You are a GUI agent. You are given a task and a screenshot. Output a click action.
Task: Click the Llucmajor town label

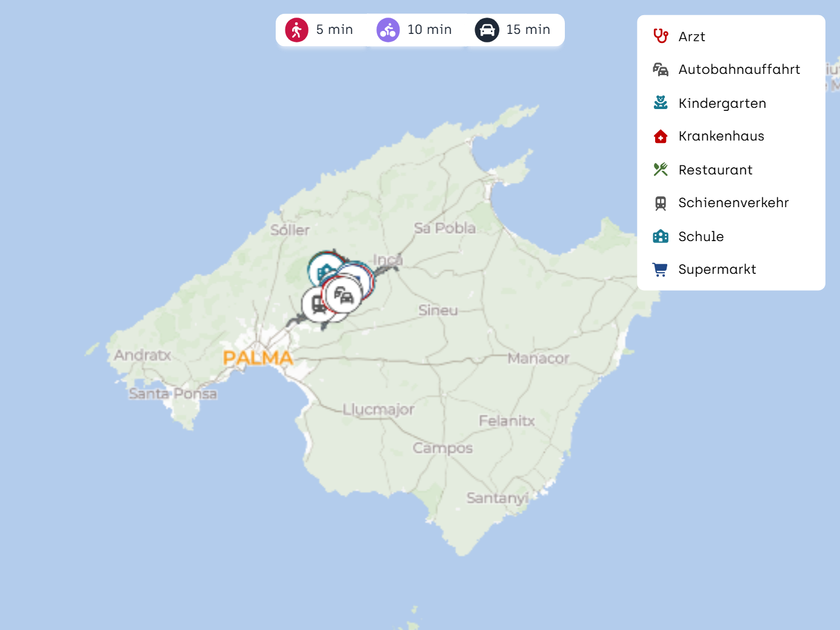pos(378,409)
